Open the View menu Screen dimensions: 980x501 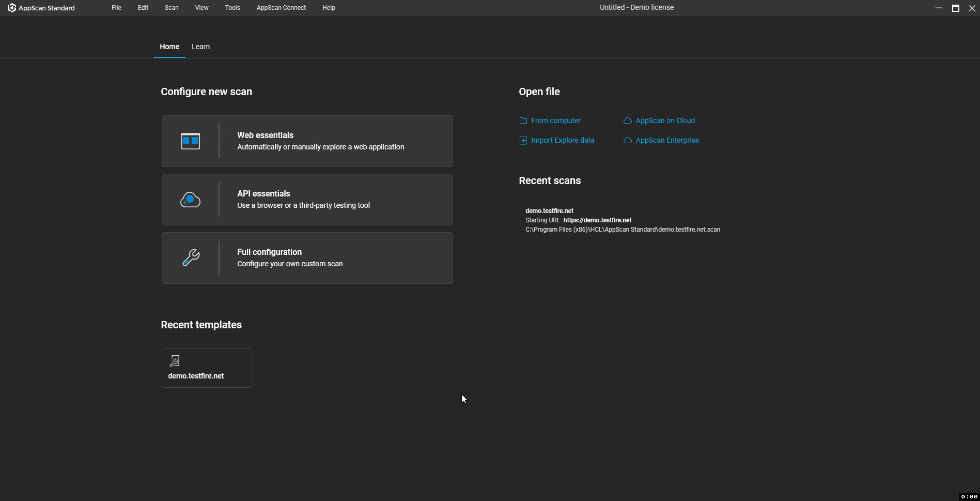pyautogui.click(x=202, y=8)
